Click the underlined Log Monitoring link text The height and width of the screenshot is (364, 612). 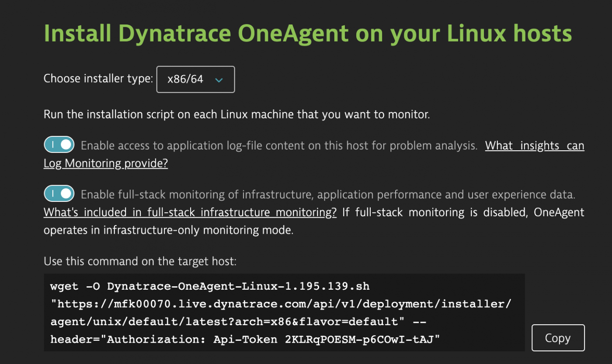105,163
